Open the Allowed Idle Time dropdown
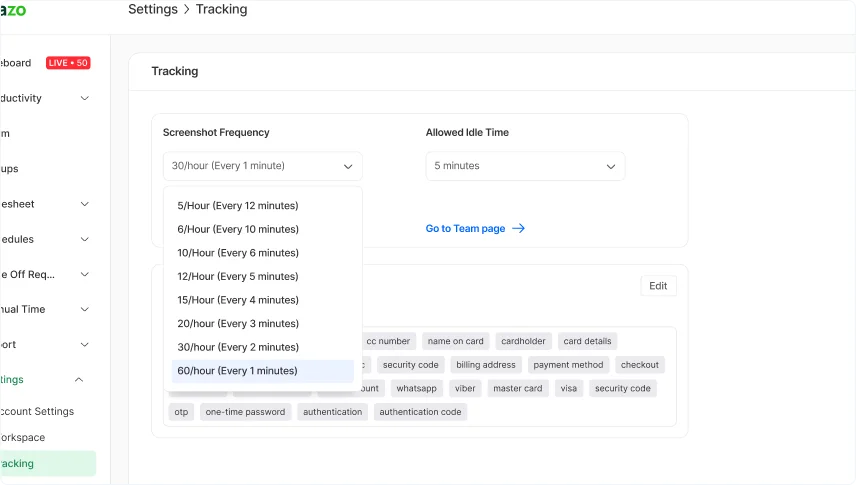The width and height of the screenshot is (856, 485). point(525,166)
